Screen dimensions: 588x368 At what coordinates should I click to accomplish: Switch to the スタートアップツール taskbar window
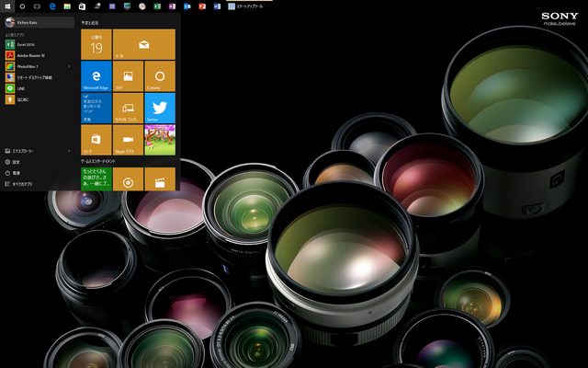[x=249, y=6]
